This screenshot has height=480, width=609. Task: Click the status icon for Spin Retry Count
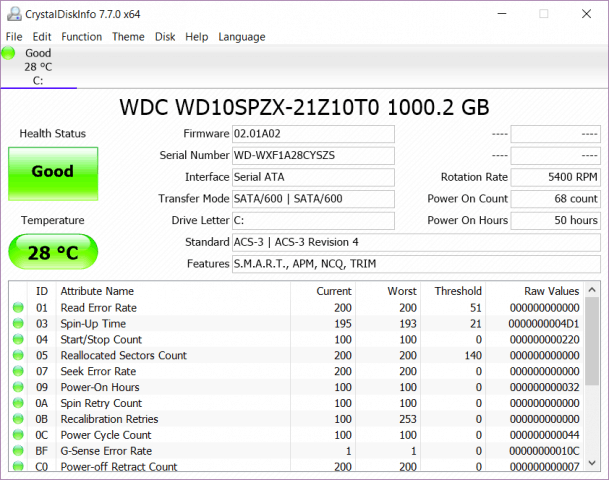(18, 403)
